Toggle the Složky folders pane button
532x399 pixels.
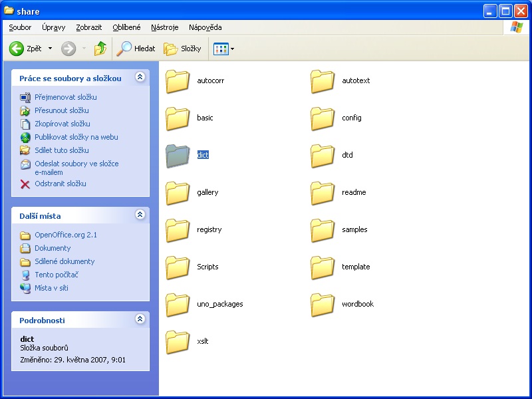click(x=183, y=49)
